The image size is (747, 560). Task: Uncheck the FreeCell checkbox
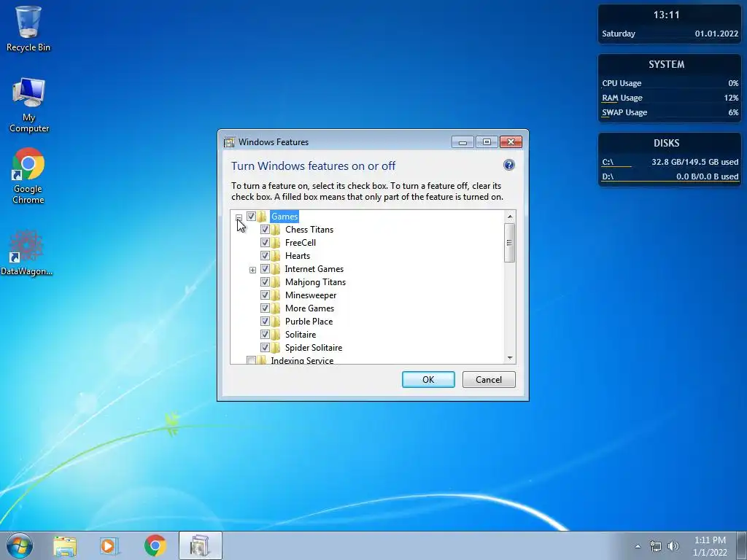(265, 242)
